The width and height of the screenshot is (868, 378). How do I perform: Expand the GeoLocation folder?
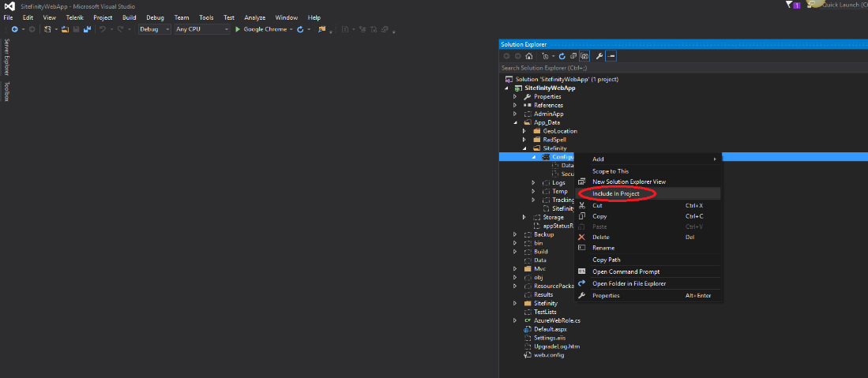pyautogui.click(x=524, y=131)
